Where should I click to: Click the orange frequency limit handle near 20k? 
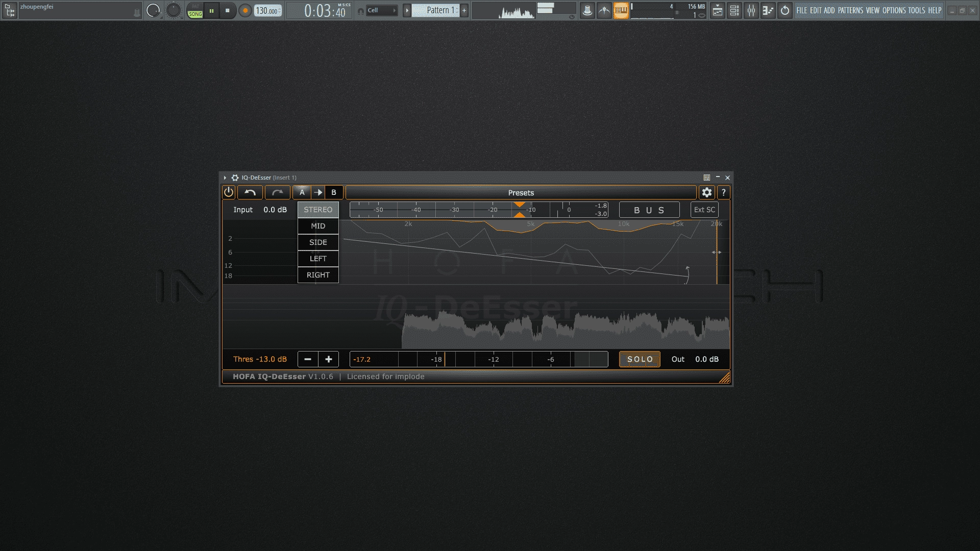pos(717,253)
